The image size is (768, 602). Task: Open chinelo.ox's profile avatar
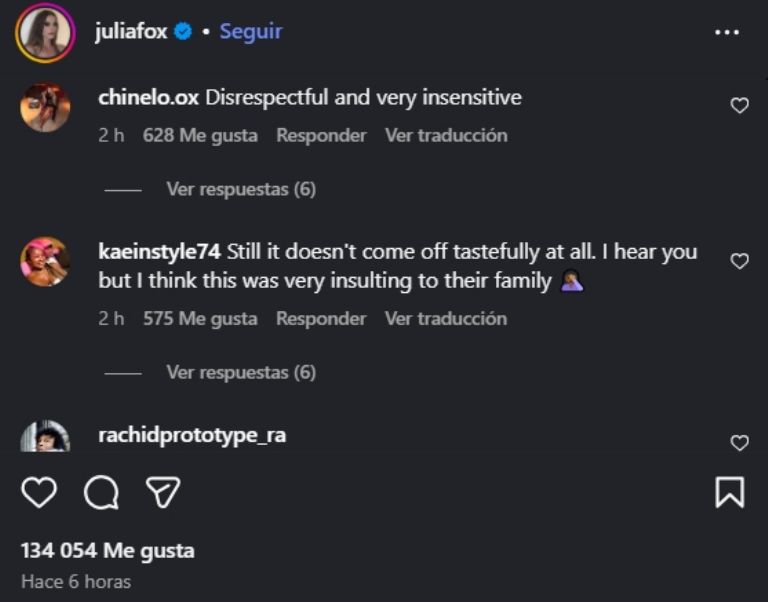(45, 107)
